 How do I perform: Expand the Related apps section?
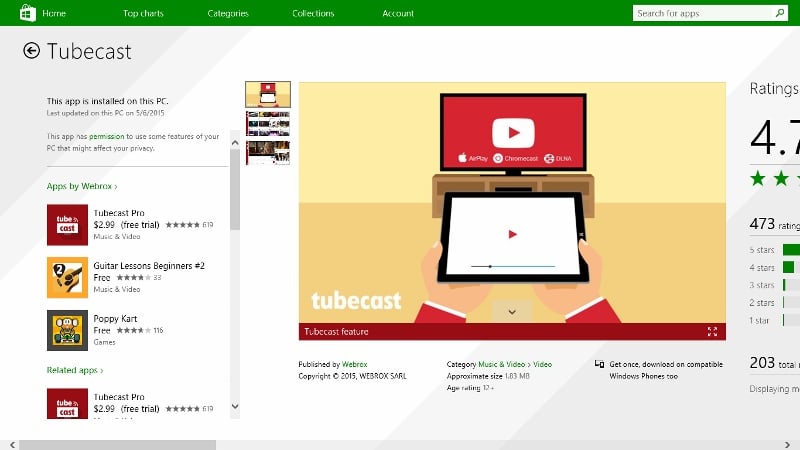pos(74,370)
